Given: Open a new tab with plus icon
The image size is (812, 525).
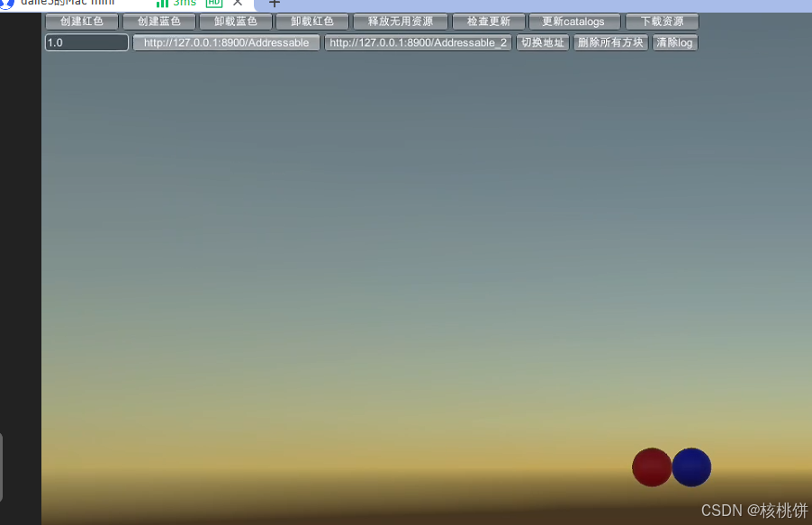Looking at the screenshot, I should 275,3.
